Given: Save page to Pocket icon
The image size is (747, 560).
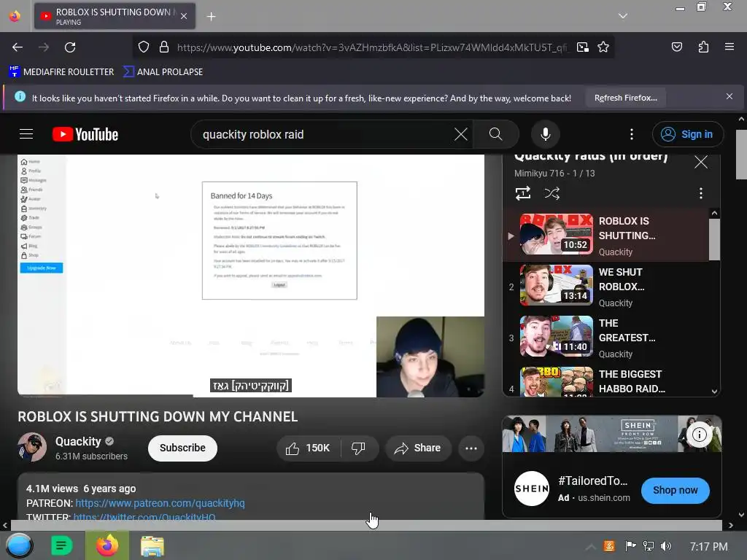Looking at the screenshot, I should click(676, 47).
